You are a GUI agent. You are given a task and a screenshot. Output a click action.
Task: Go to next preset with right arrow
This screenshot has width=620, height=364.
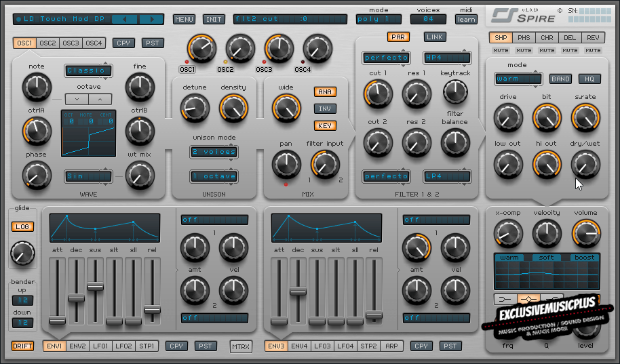(151, 19)
